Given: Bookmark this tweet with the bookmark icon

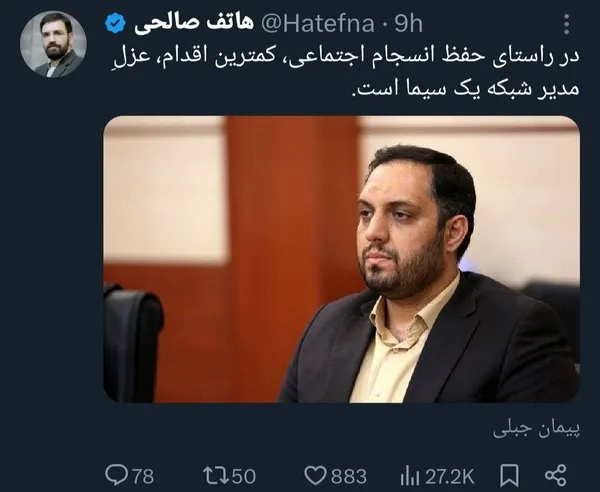Looking at the screenshot, I should click(509, 476).
